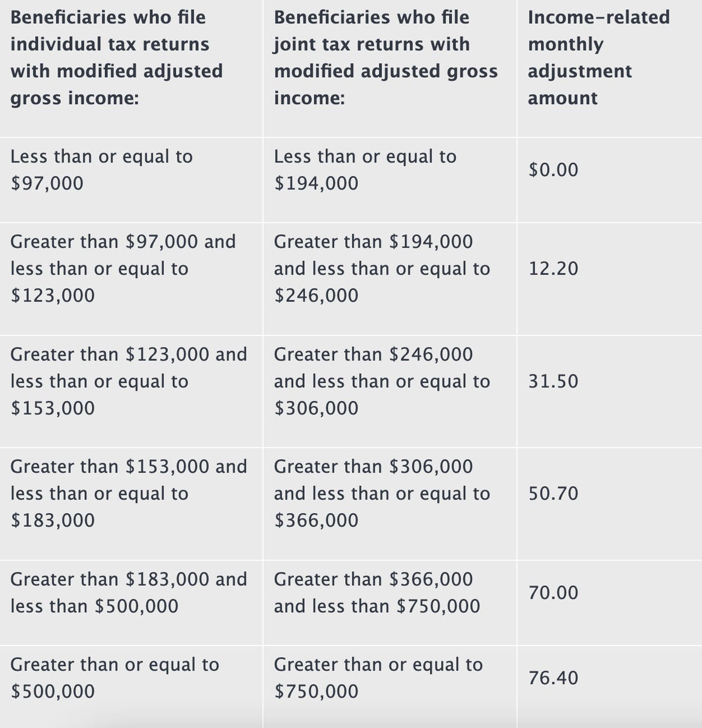The width and height of the screenshot is (702, 728).
Task: Select the individual $123,000 to $153,000 cell
Action: coord(129,381)
